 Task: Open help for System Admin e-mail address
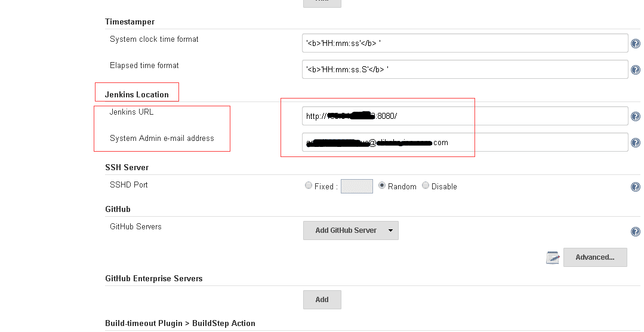point(636,143)
